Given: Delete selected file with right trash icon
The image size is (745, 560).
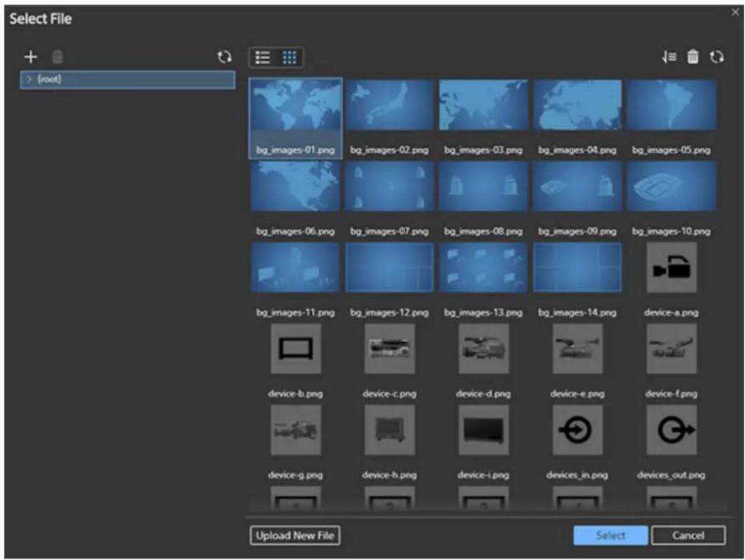Looking at the screenshot, I should 693,57.
